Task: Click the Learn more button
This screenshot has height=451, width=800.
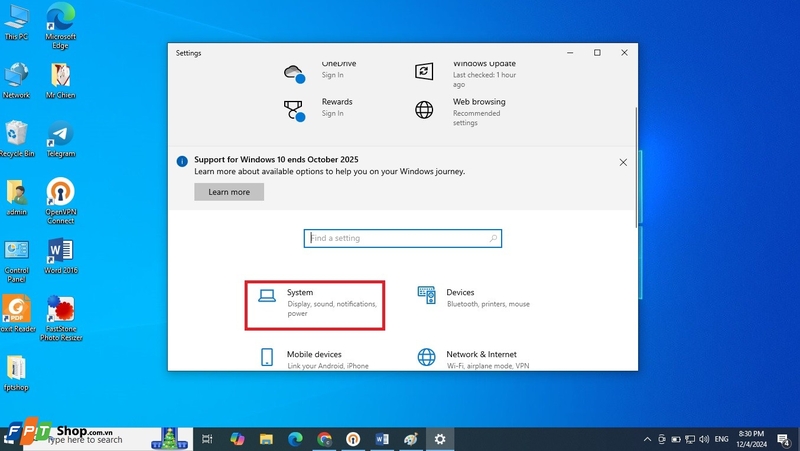Action: click(x=229, y=192)
